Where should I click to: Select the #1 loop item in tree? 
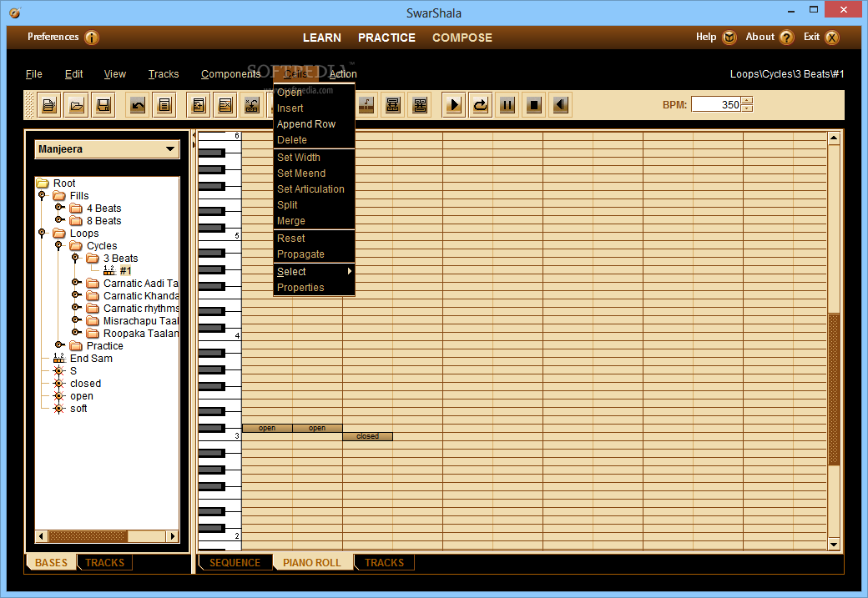(x=126, y=270)
